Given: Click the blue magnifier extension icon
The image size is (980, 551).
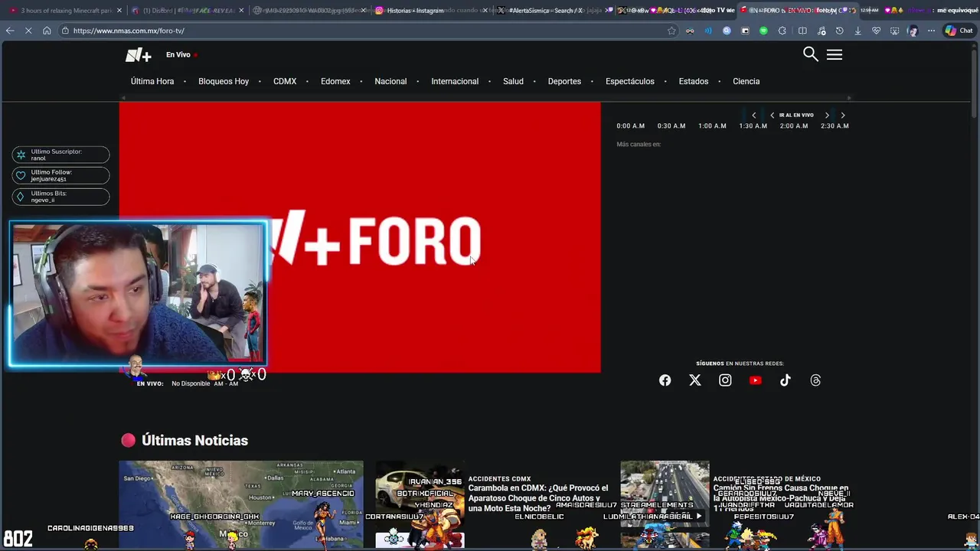Looking at the screenshot, I should pos(727,31).
